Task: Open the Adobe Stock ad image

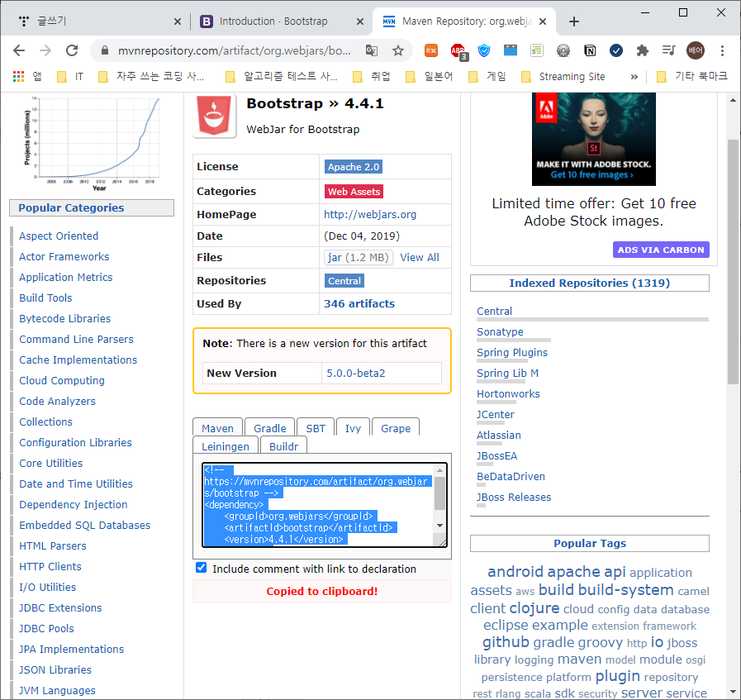Action: [x=594, y=139]
